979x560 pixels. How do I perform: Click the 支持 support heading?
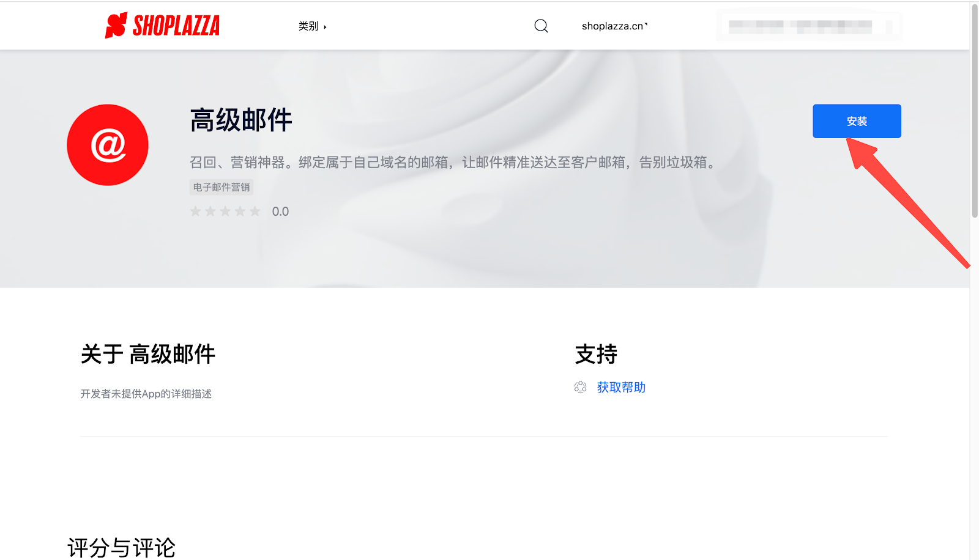click(597, 354)
